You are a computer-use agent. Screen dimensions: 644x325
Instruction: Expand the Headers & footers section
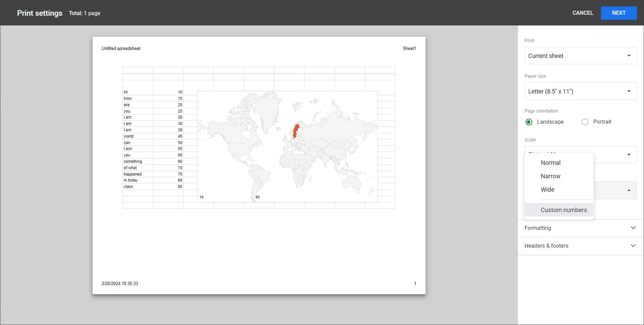point(580,246)
